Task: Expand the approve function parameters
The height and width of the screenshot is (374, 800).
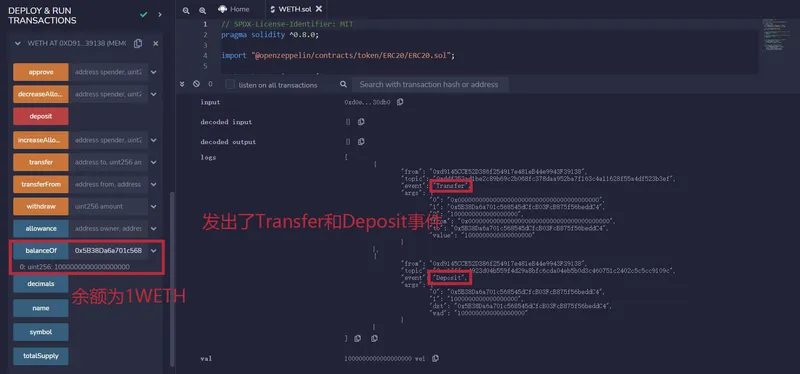Action: click(x=154, y=72)
